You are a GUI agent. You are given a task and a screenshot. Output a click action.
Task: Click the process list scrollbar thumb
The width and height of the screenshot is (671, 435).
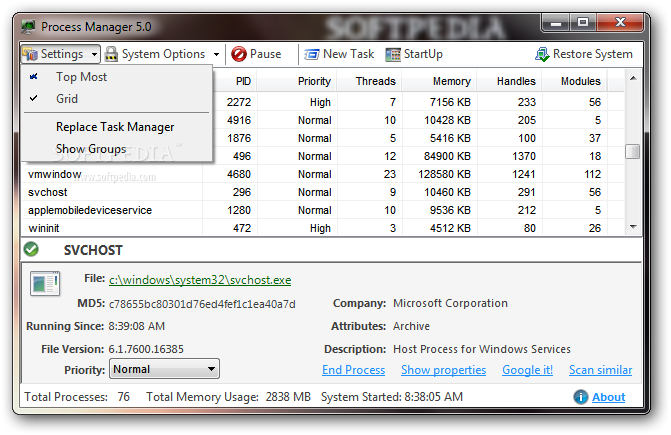(632, 151)
